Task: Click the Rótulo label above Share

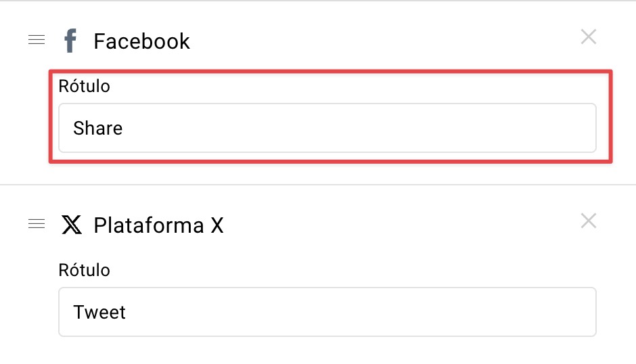Action: [84, 86]
